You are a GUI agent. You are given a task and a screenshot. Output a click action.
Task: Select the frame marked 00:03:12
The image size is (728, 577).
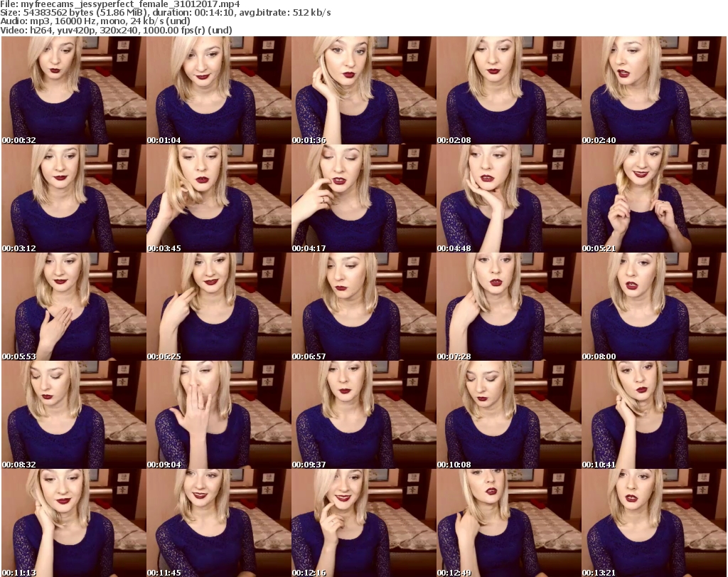point(73,198)
